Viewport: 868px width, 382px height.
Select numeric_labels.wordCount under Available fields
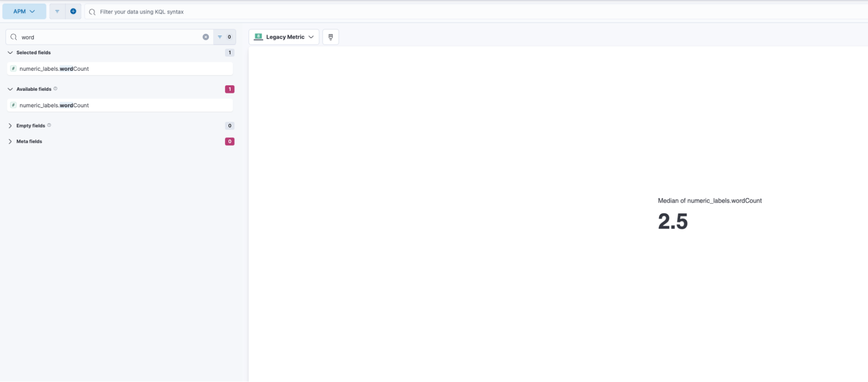tap(54, 105)
